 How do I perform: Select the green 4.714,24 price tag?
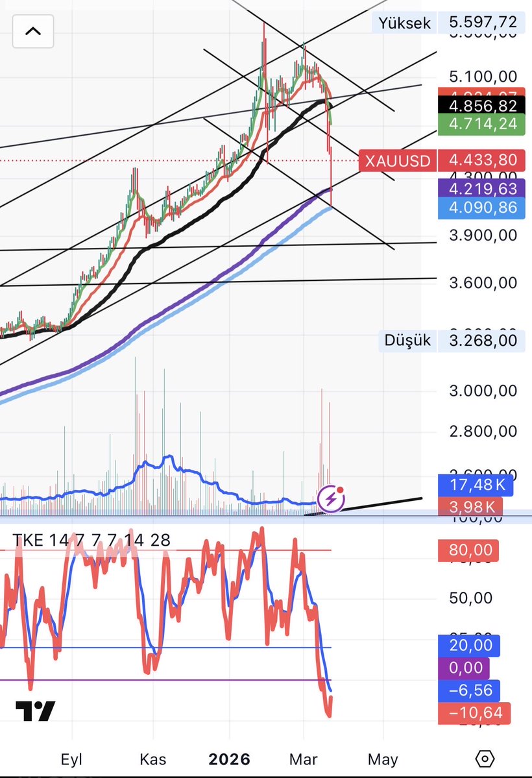[481, 124]
